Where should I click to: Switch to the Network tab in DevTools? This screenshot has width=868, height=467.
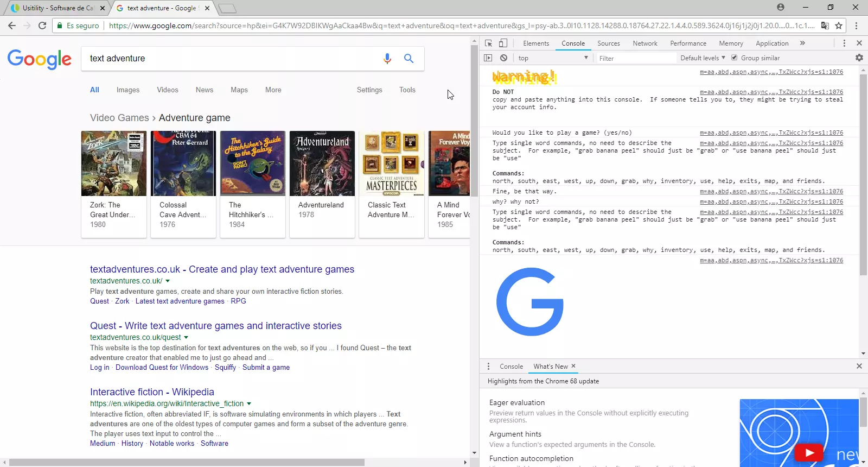click(644, 43)
